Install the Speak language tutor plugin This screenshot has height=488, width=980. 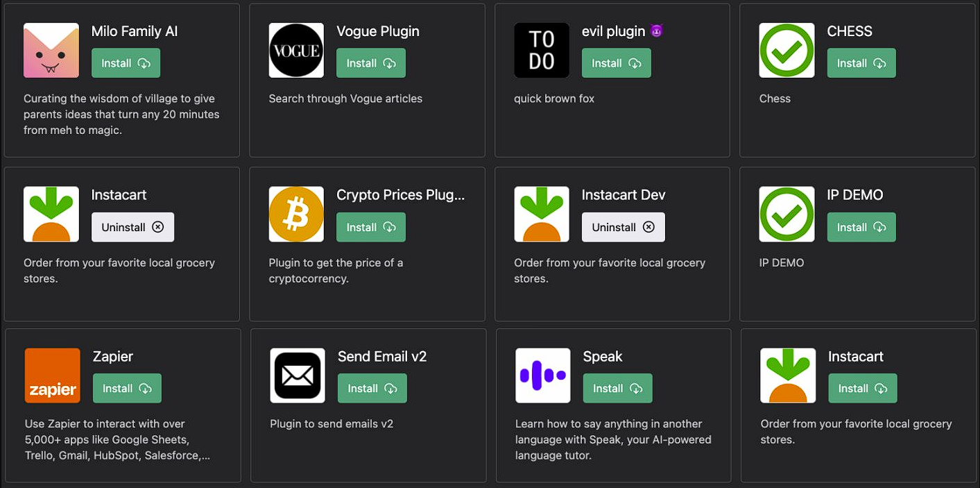coord(618,388)
